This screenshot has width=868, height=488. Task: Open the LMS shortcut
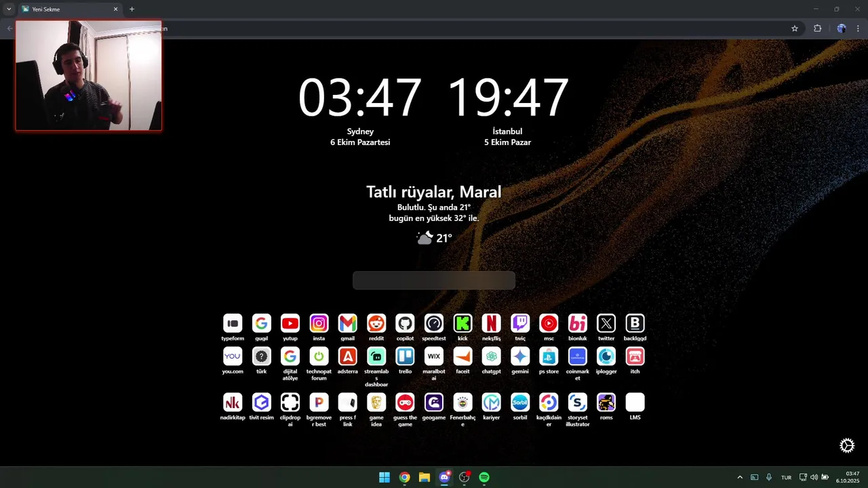click(x=635, y=402)
